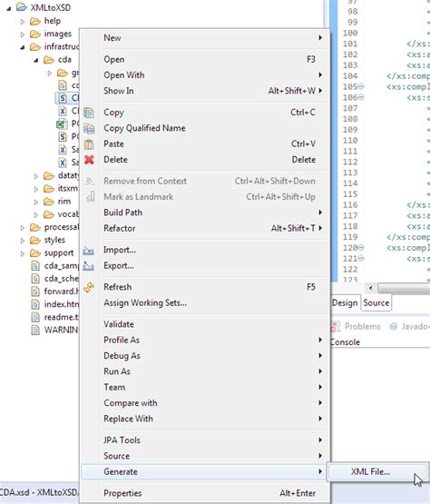430x504 pixels.
Task: Click the Export icon
Action: [x=88, y=266]
